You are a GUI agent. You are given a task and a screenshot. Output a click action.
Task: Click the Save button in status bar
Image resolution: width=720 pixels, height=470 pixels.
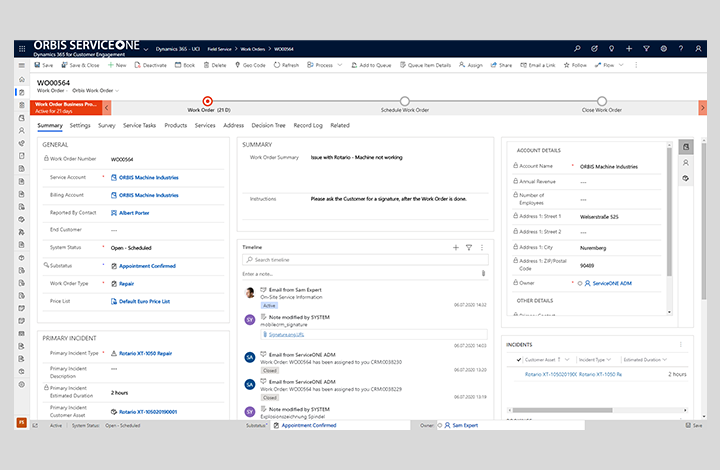[x=694, y=425]
